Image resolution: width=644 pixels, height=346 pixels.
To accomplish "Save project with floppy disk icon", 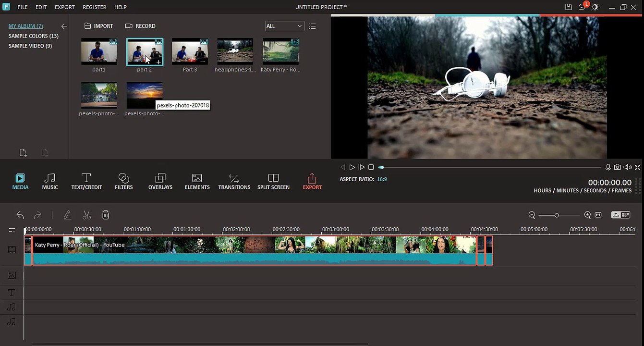I will coord(569,7).
